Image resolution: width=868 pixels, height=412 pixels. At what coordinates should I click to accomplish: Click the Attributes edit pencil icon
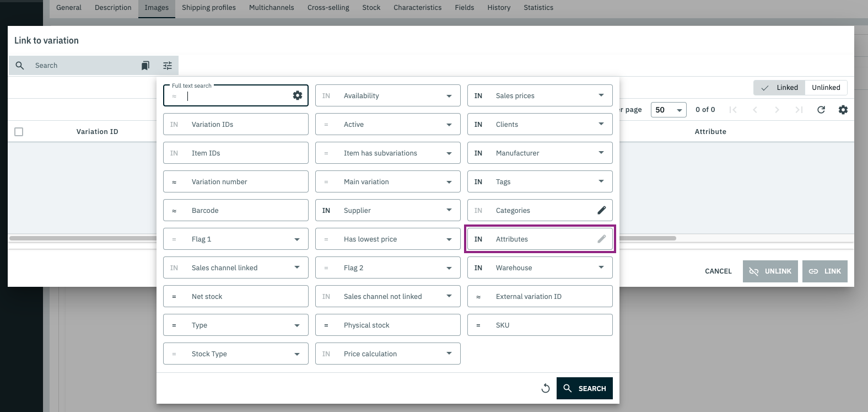[x=601, y=239]
